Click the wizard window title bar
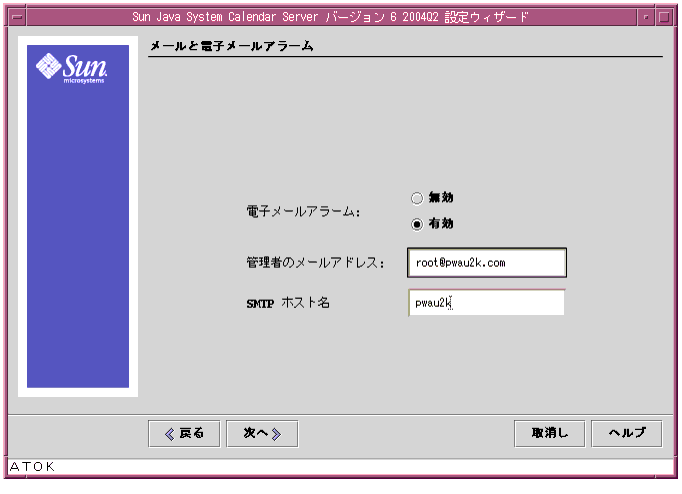 click(x=331, y=17)
